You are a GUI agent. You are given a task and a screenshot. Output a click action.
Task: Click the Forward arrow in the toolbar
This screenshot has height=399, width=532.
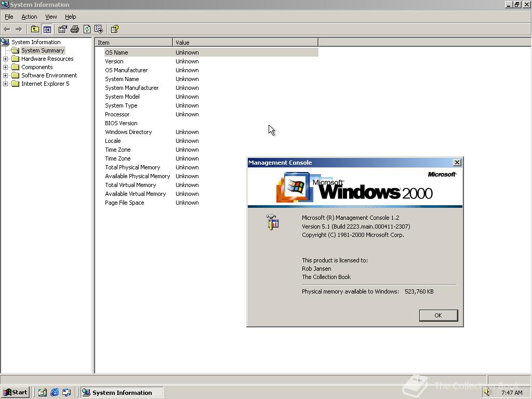[x=19, y=29]
